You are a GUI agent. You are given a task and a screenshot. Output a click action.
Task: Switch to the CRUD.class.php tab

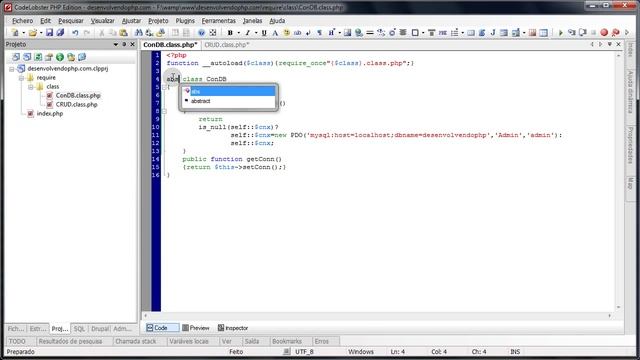coord(226,44)
